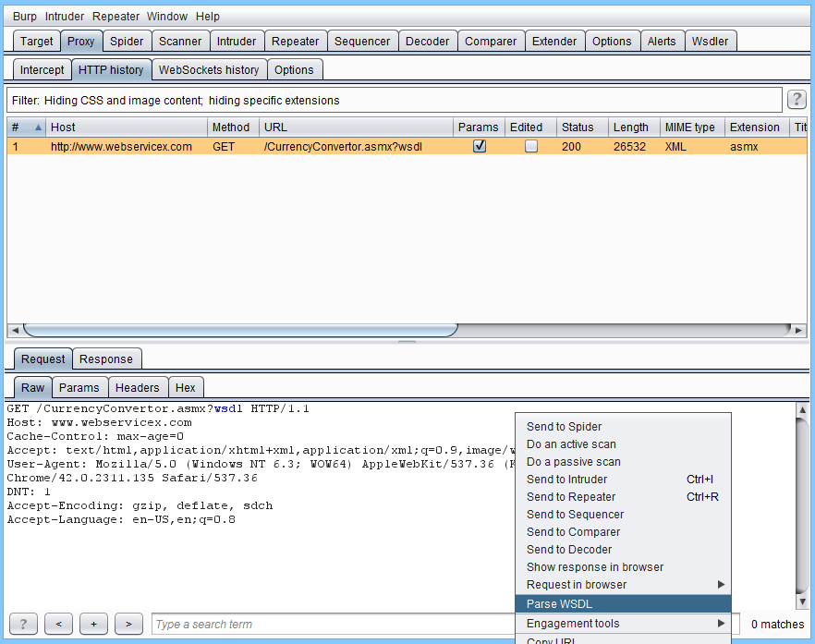The width and height of the screenshot is (815, 644).
Task: Choose Send to Spider from context menu
Action: pyautogui.click(x=623, y=427)
